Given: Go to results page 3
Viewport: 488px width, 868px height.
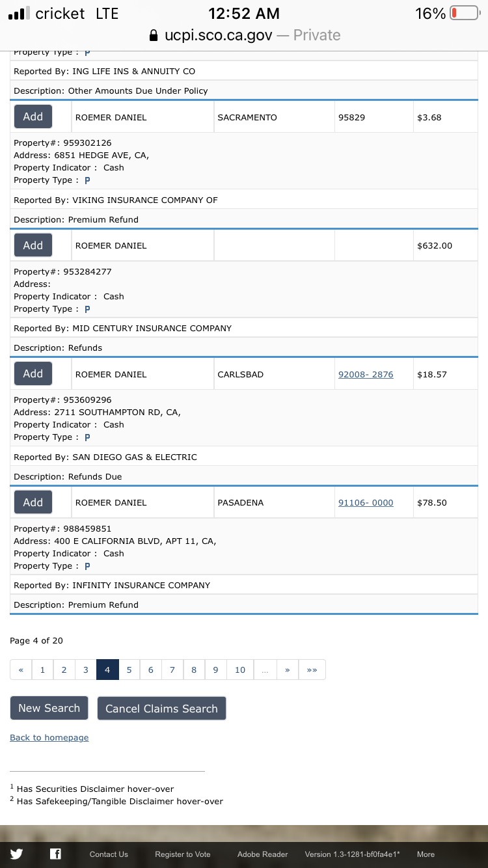Looking at the screenshot, I should pos(85,670).
